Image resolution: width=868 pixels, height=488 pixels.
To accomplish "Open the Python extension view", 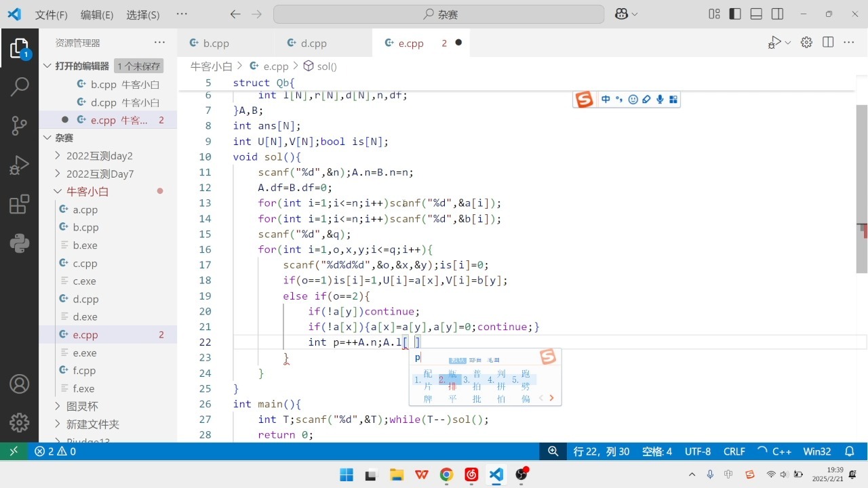I will point(19,243).
